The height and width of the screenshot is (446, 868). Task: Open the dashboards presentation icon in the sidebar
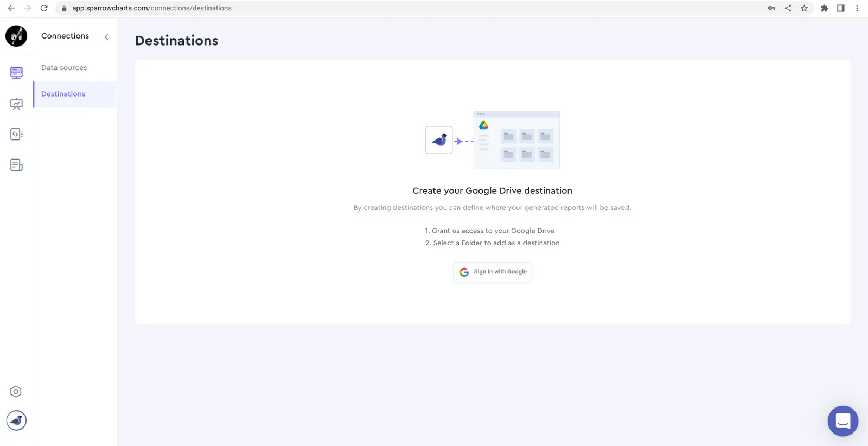click(16, 104)
